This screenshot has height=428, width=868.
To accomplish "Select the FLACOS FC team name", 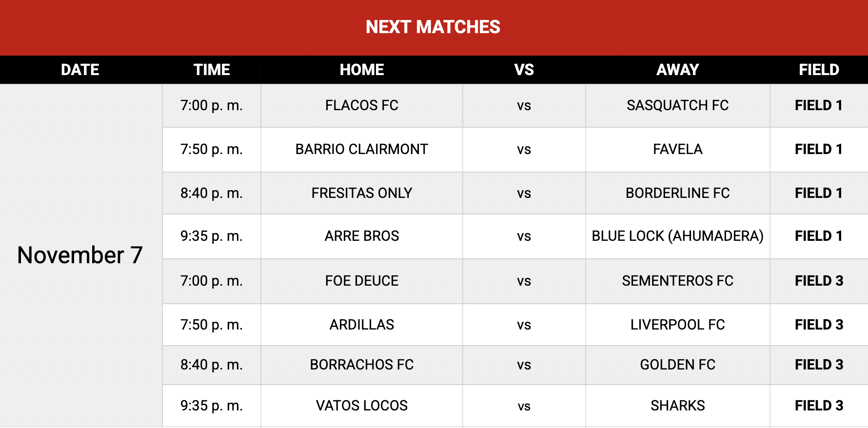I will click(362, 105).
